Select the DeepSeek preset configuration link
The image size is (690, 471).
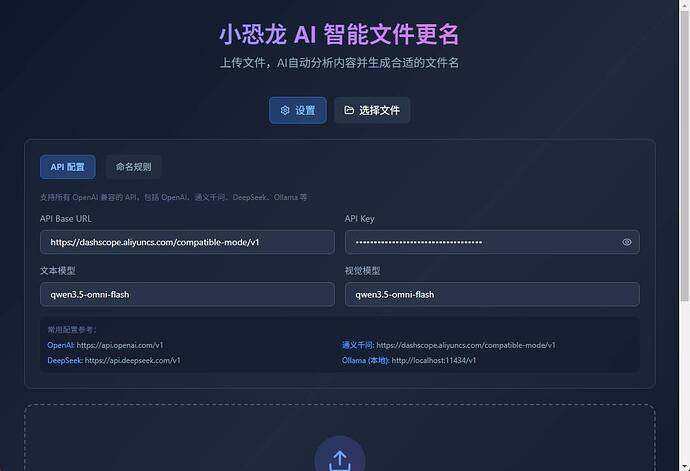point(65,360)
